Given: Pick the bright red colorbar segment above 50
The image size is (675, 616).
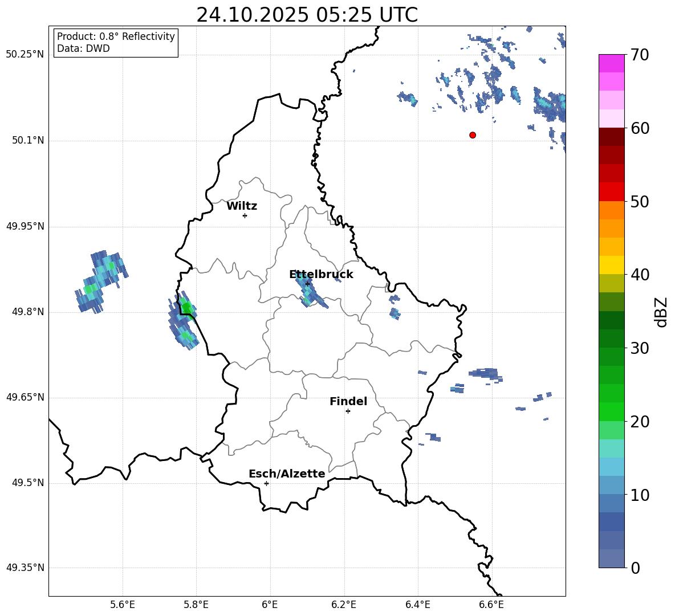Looking at the screenshot, I should click(611, 192).
